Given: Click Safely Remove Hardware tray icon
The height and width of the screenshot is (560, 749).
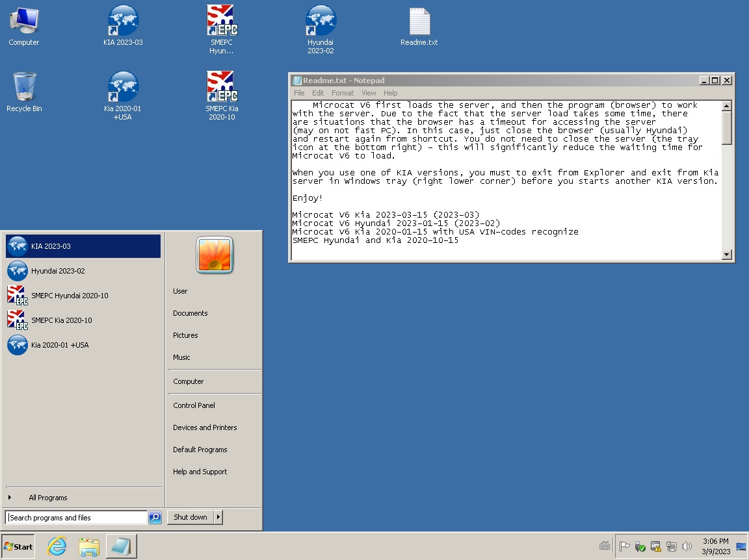Looking at the screenshot, I should (x=640, y=546).
